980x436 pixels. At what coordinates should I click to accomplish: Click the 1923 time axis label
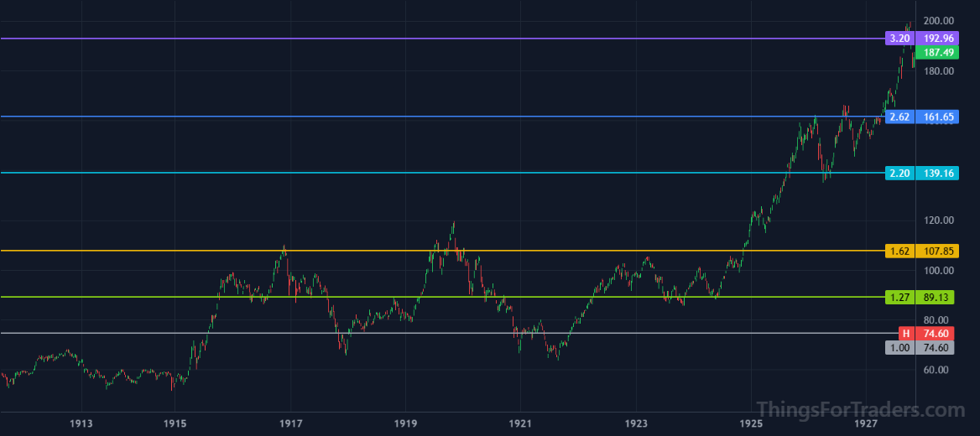coord(636,424)
